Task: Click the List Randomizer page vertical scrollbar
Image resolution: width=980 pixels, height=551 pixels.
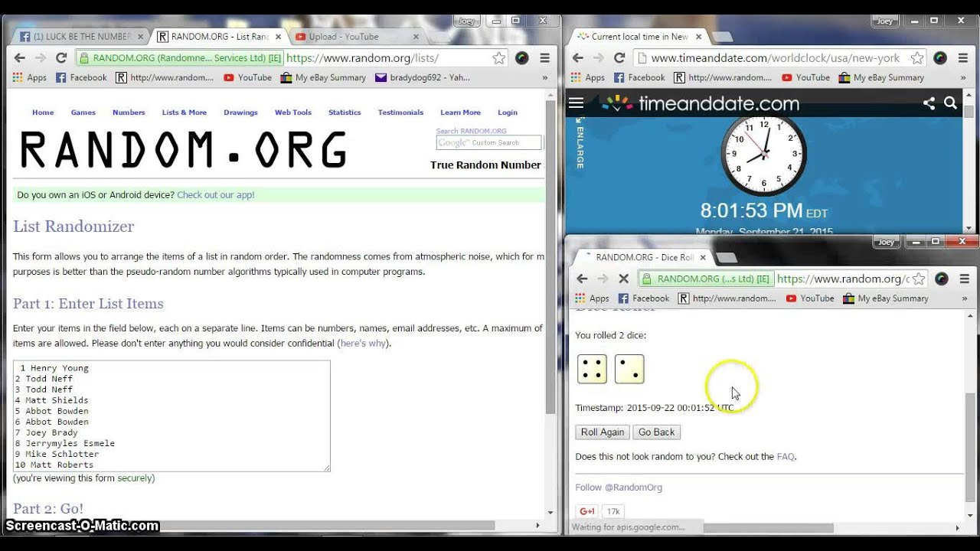Action: [x=550, y=256]
